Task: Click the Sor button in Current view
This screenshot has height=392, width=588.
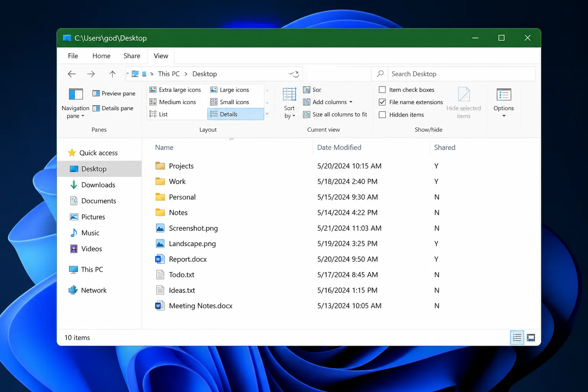Action: pyautogui.click(x=312, y=90)
